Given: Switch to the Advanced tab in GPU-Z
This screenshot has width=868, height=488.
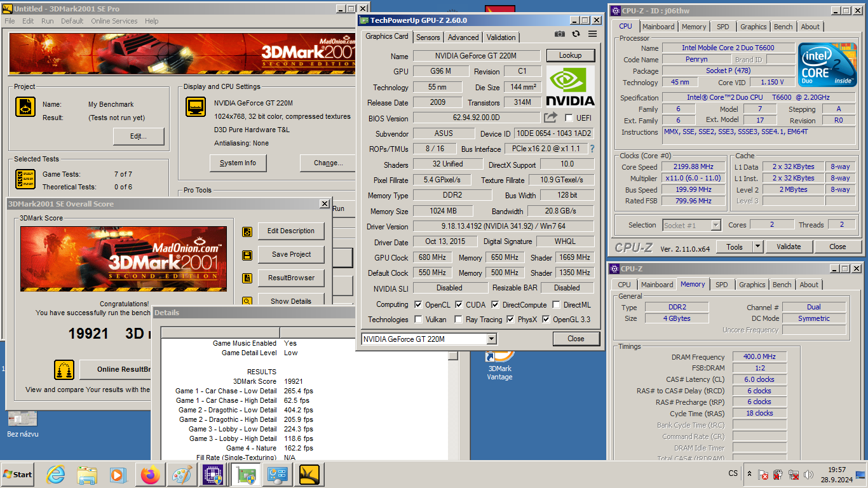Looking at the screenshot, I should pos(463,37).
